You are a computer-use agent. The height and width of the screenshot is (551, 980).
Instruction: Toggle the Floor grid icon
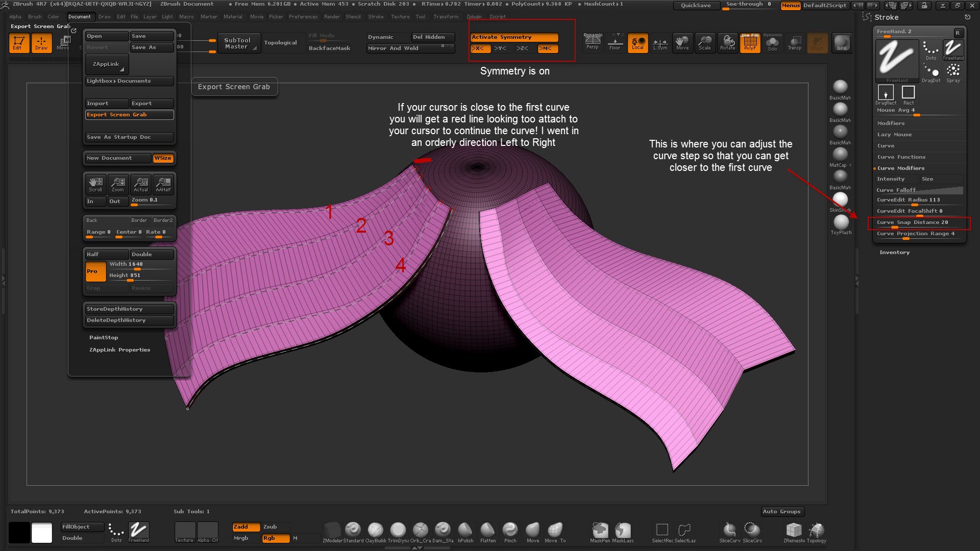coord(615,43)
